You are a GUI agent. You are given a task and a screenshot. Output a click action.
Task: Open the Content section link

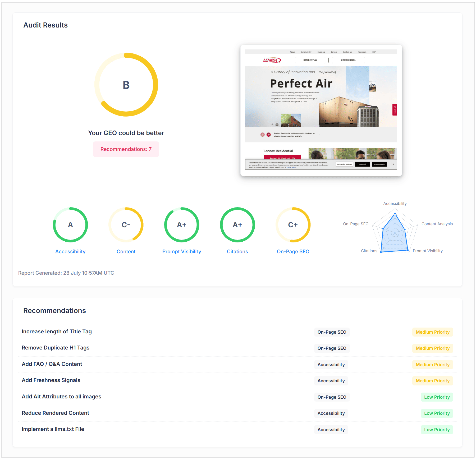point(126,251)
